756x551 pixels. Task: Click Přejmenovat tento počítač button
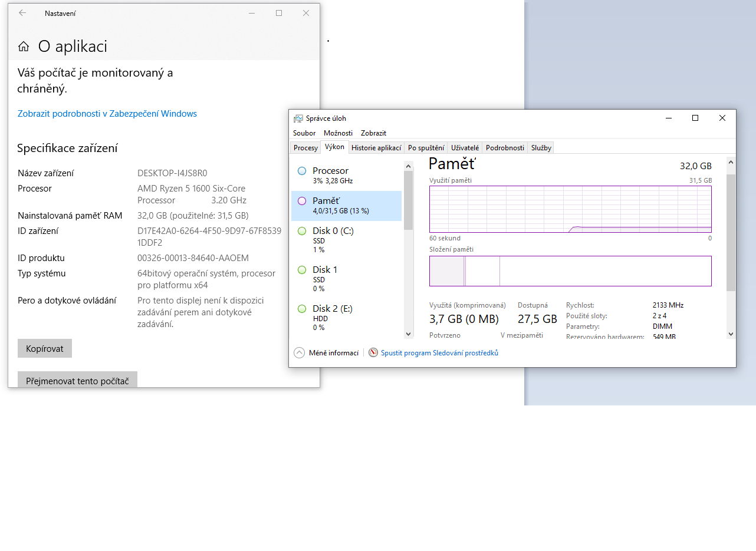pos(77,380)
